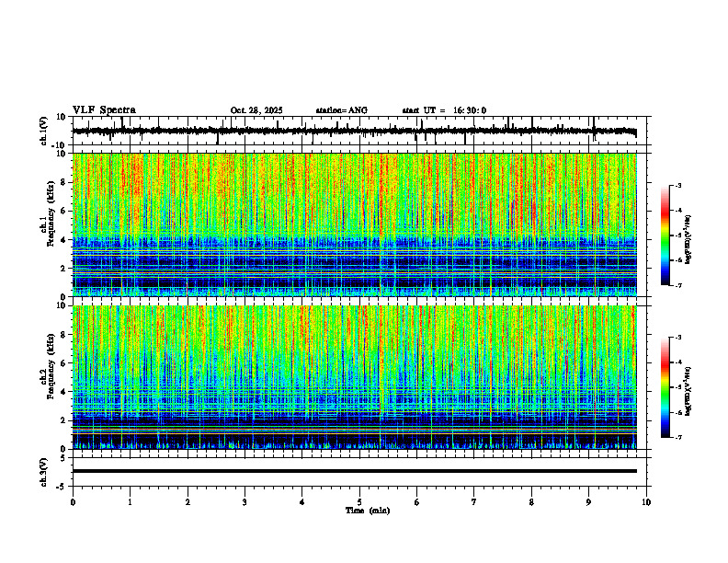Click the "-7" label on ch.2 color bar
The width and height of the screenshot is (728, 563).
tap(678, 437)
